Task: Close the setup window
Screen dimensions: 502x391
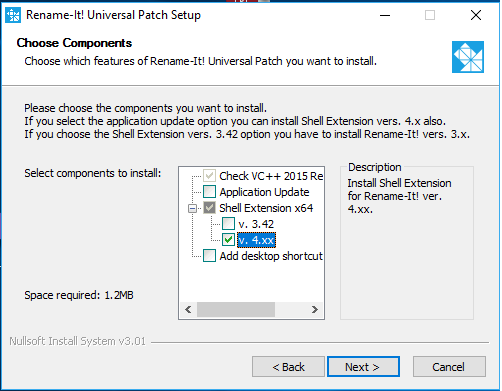Action: 476,15
